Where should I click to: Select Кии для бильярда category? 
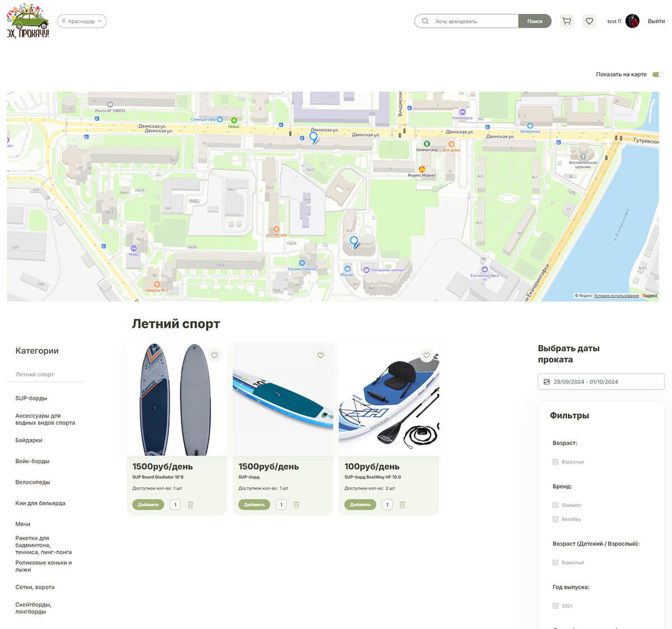click(40, 503)
